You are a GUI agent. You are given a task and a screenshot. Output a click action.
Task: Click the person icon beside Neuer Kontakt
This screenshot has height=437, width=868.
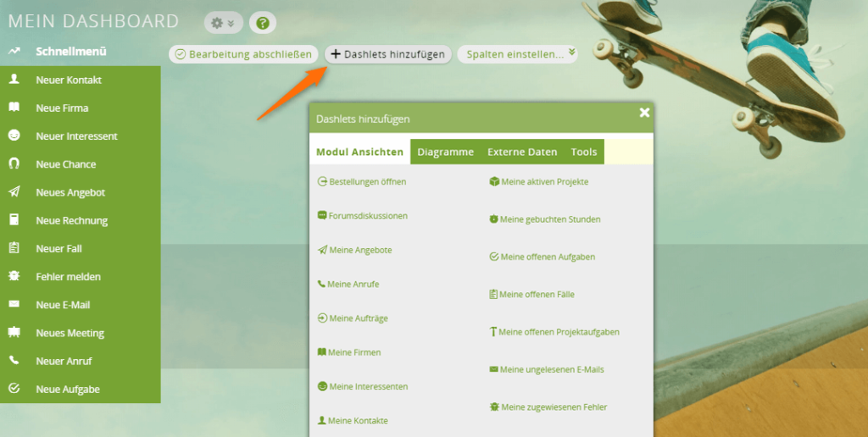(14, 79)
